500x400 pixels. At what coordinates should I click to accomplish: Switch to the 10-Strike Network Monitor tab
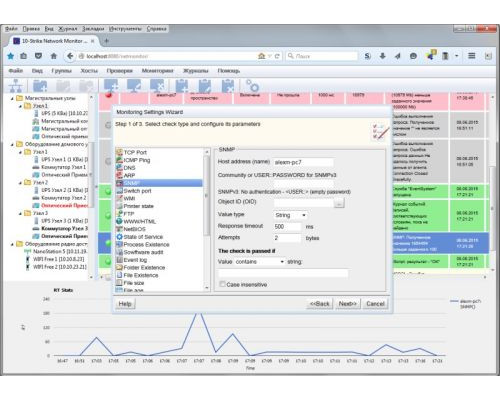tap(53, 41)
